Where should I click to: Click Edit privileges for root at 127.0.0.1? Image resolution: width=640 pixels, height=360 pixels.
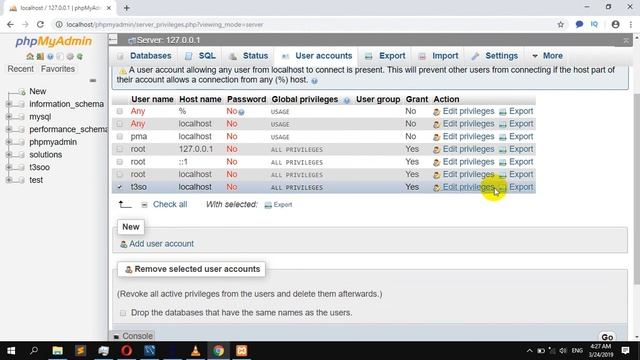pyautogui.click(x=468, y=149)
